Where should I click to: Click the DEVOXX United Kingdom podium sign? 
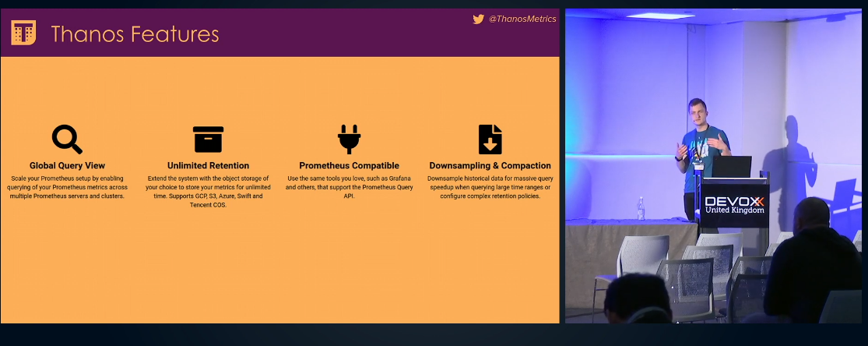point(734,205)
